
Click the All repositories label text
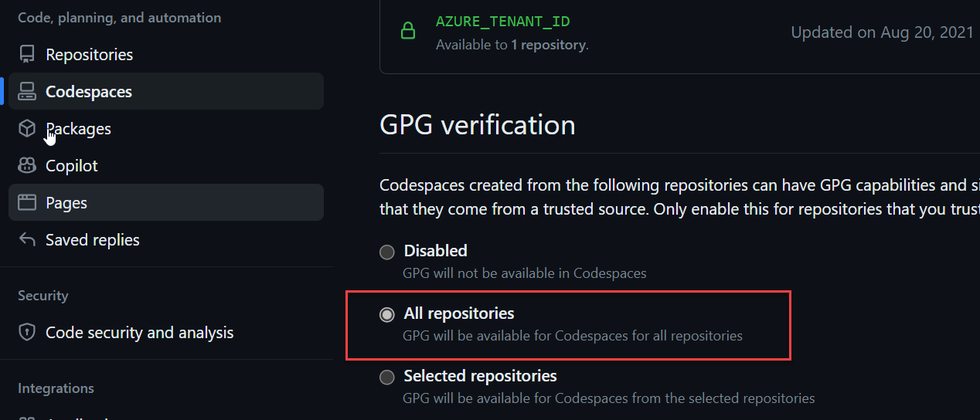click(459, 313)
